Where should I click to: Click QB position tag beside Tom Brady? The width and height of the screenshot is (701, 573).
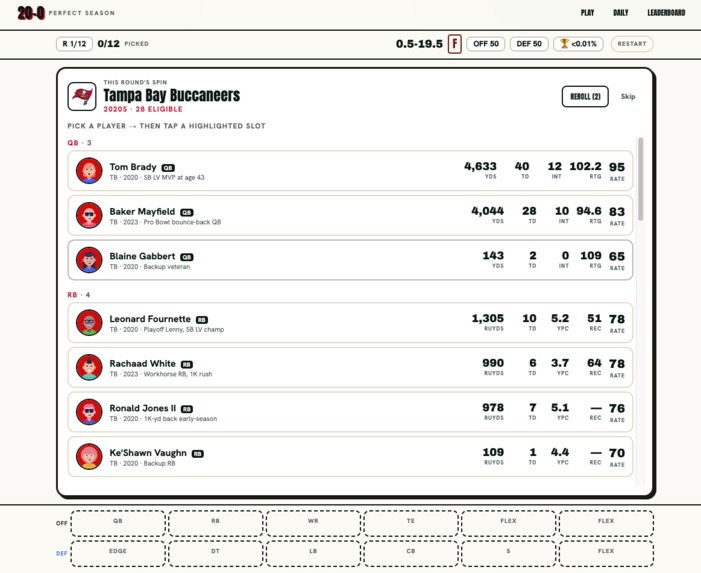[x=168, y=168]
